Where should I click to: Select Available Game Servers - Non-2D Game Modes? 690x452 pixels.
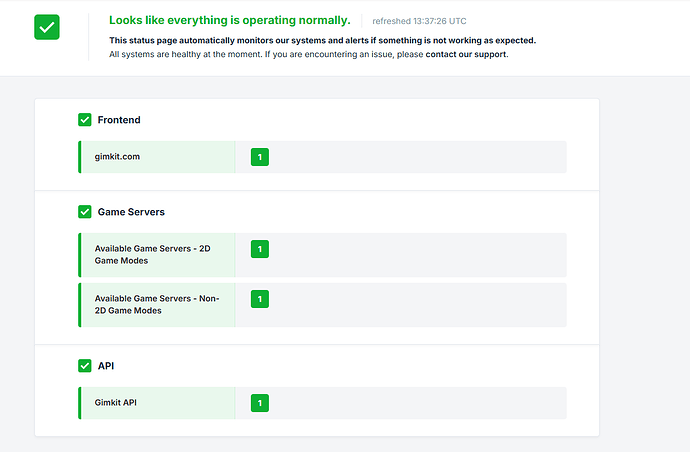tap(156, 304)
